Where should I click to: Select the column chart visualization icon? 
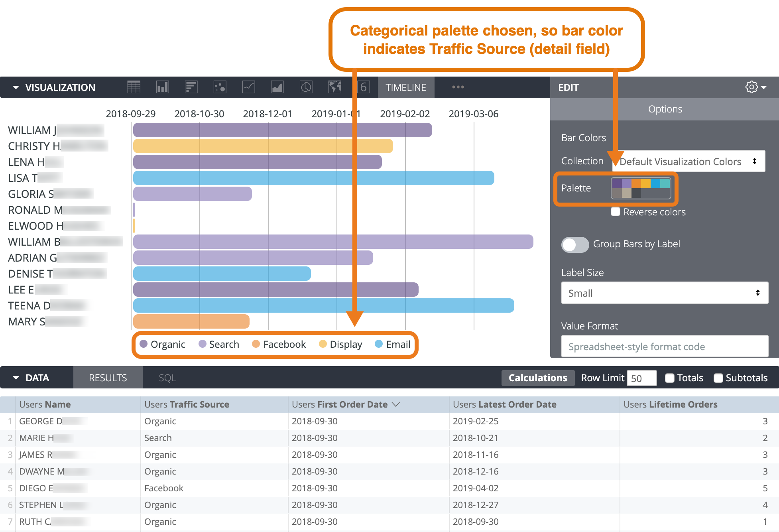[162, 87]
